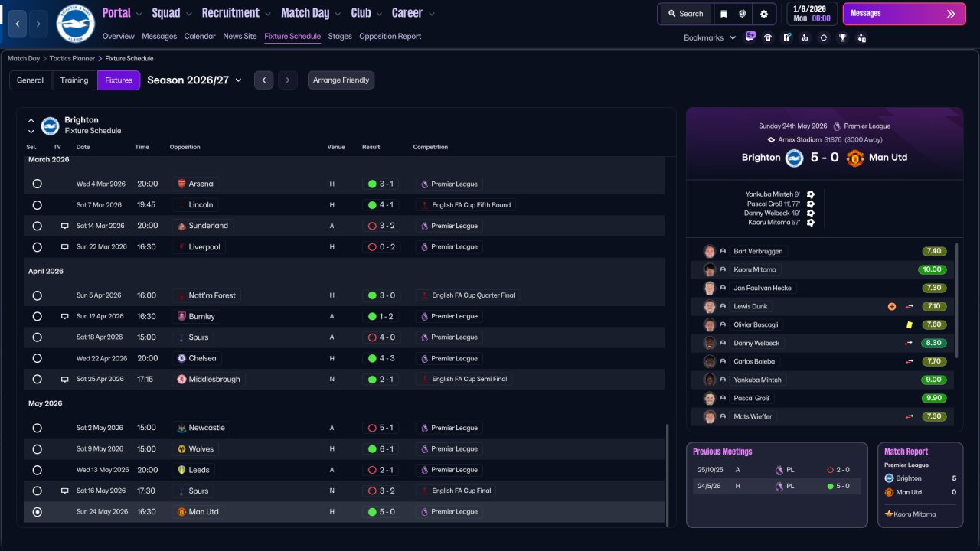980x551 pixels.
Task: Open the Opposition Report sub-menu item
Action: [x=390, y=36]
